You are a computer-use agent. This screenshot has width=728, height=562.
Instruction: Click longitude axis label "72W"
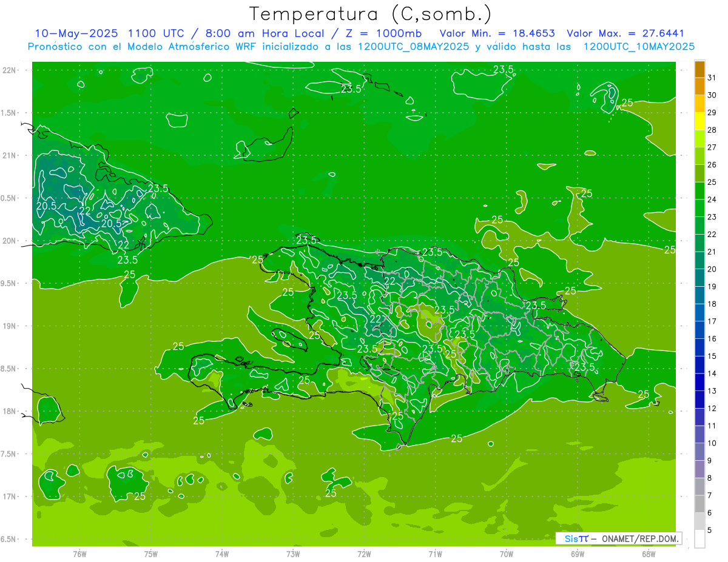coord(364,554)
